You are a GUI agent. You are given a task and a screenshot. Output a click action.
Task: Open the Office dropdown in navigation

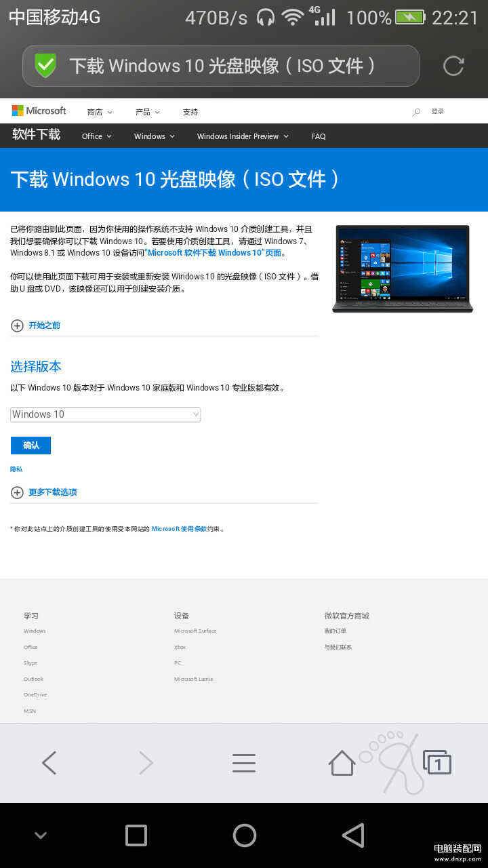point(96,136)
